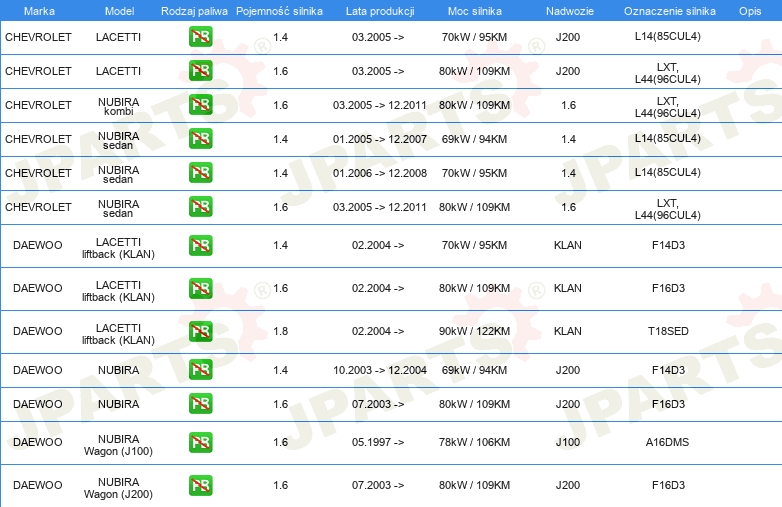Click the J100 body cell

(568, 442)
